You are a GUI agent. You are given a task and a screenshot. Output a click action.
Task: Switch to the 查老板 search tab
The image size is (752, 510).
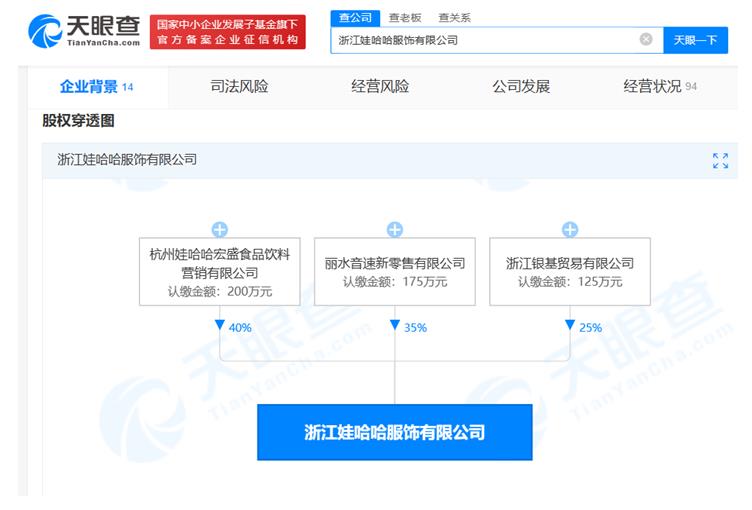point(405,18)
